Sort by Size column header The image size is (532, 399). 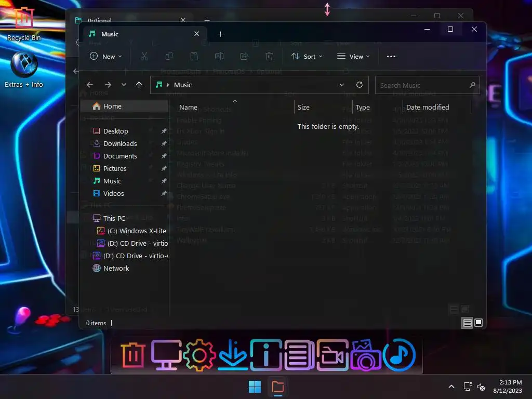pos(323,107)
